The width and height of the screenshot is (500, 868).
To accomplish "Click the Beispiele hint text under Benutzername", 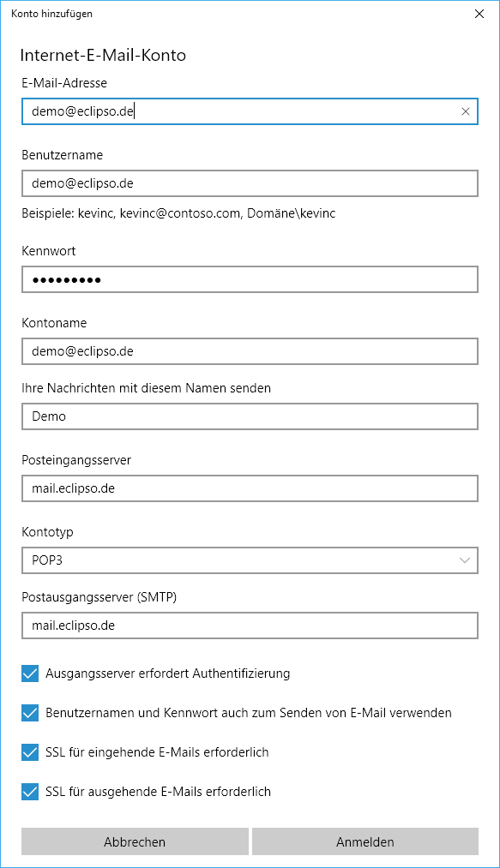I will tap(178, 213).
